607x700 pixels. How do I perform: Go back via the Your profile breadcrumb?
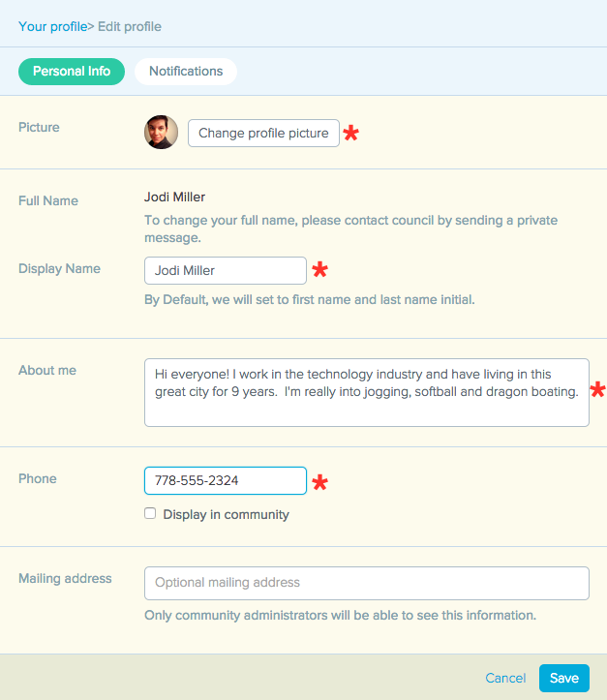pos(52,26)
